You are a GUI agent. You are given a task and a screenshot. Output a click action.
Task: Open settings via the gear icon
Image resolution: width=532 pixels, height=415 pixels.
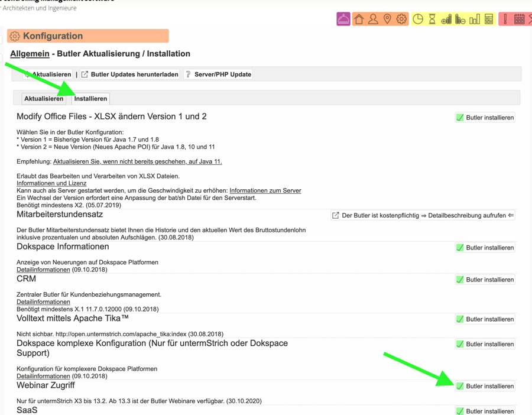pos(401,18)
